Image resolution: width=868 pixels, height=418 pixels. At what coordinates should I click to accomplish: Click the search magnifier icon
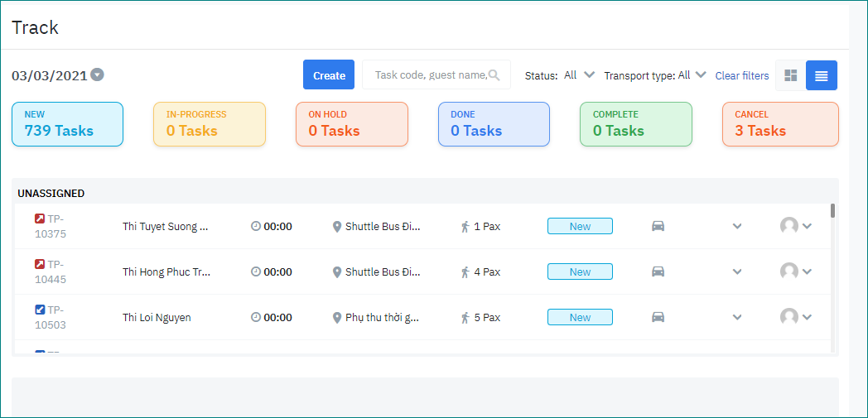(x=494, y=75)
